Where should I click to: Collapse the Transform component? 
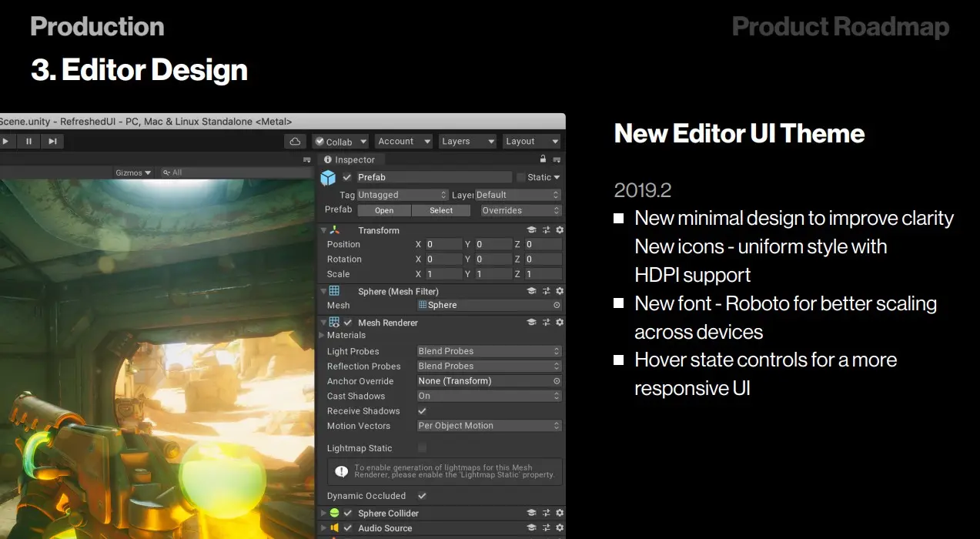pos(323,230)
